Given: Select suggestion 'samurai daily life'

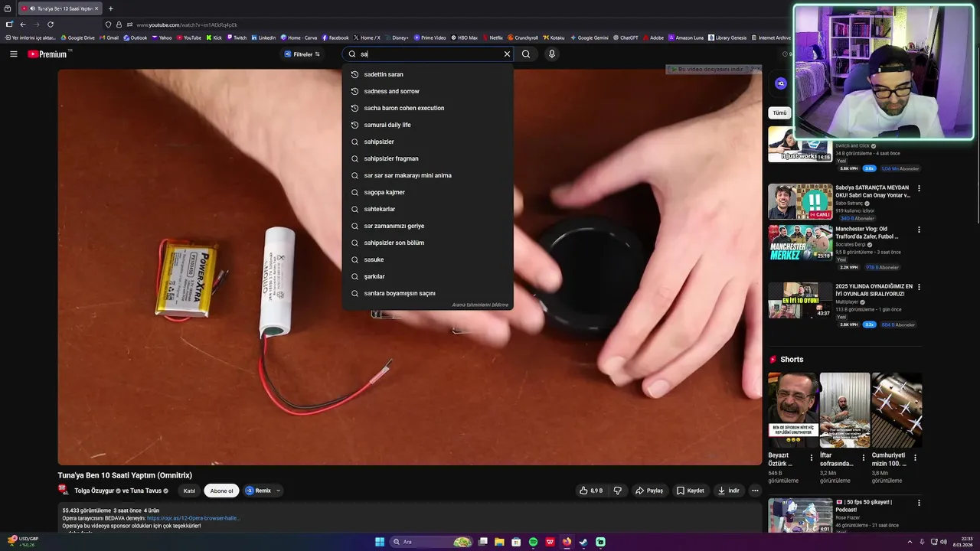Looking at the screenshot, I should pyautogui.click(x=427, y=125).
